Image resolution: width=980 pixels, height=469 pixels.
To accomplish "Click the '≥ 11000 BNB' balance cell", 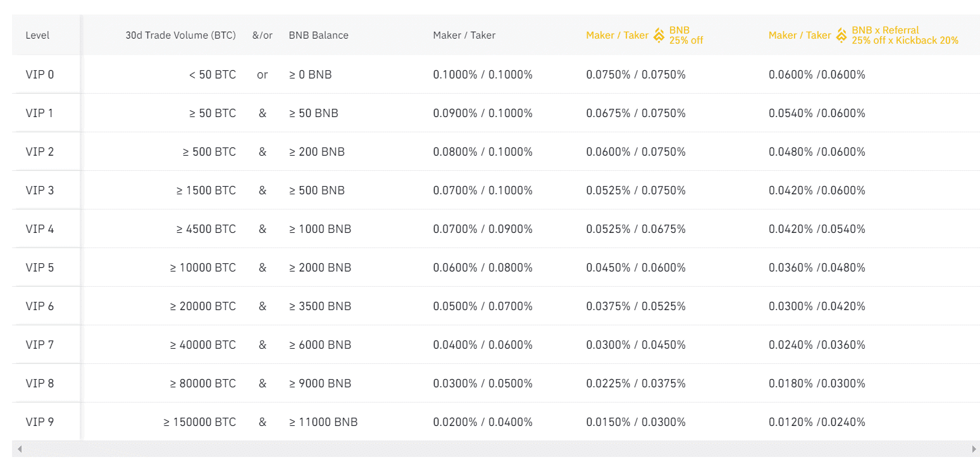I will point(323,422).
